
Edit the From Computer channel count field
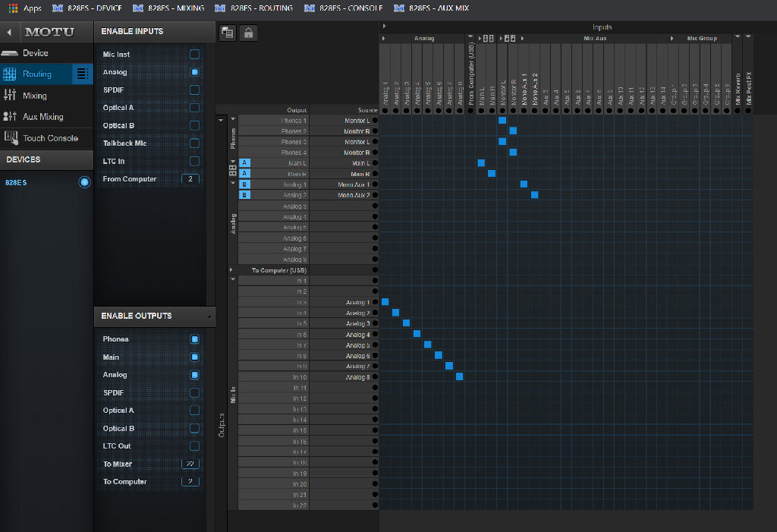190,179
